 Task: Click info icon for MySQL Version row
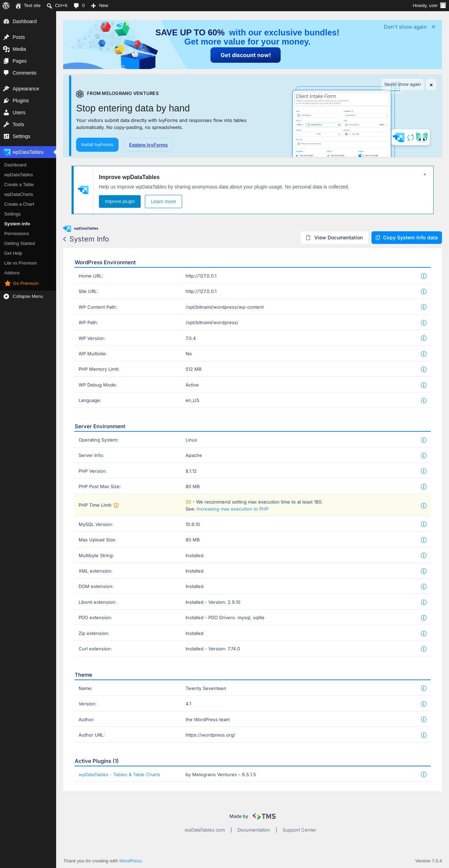424,524
